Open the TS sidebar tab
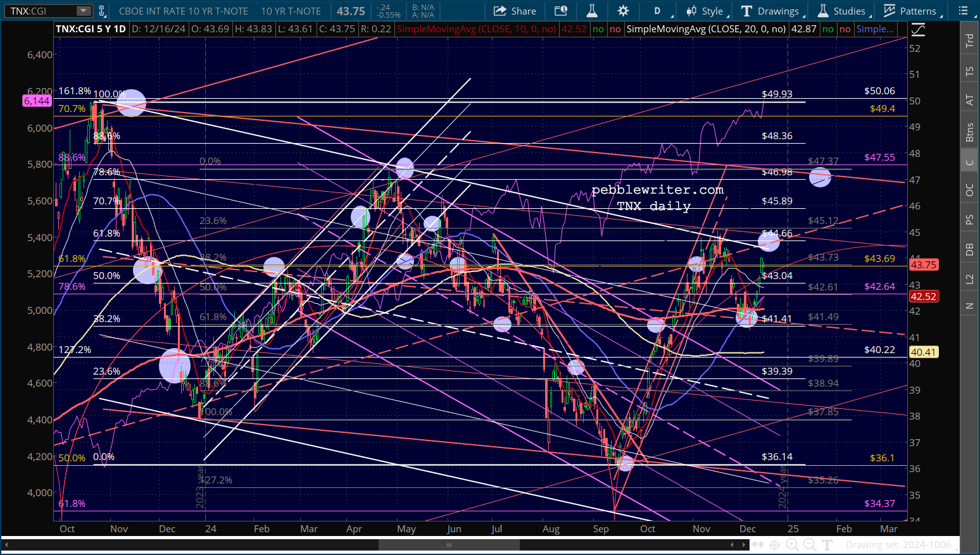 point(969,72)
